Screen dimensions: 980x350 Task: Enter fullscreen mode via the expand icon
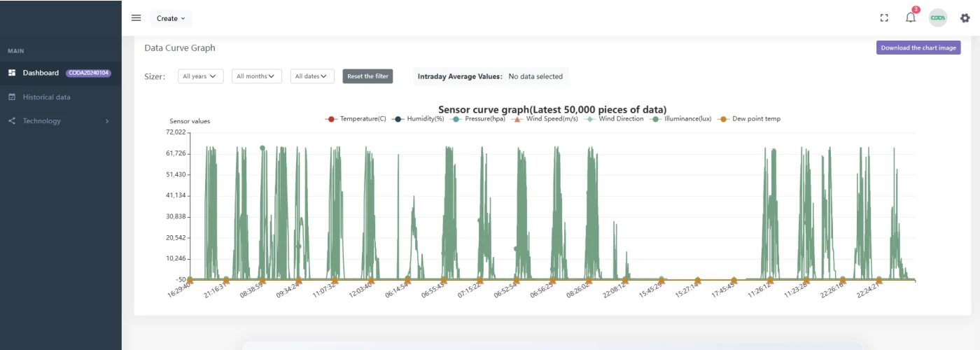[x=884, y=18]
